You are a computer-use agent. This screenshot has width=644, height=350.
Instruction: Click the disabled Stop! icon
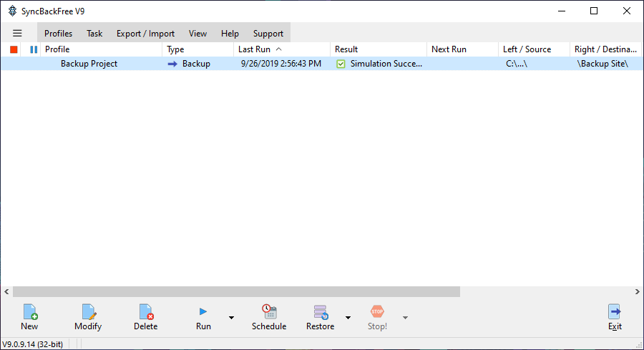[x=377, y=311]
